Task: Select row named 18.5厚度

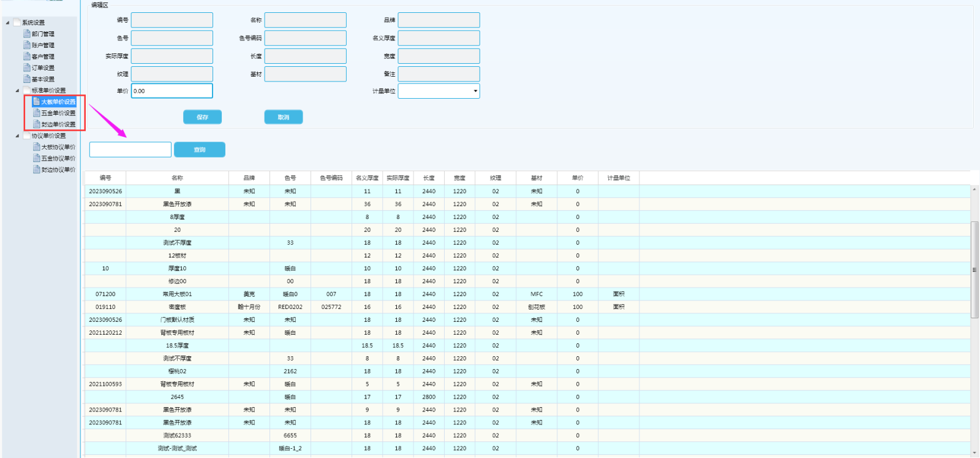Action: tap(527, 346)
